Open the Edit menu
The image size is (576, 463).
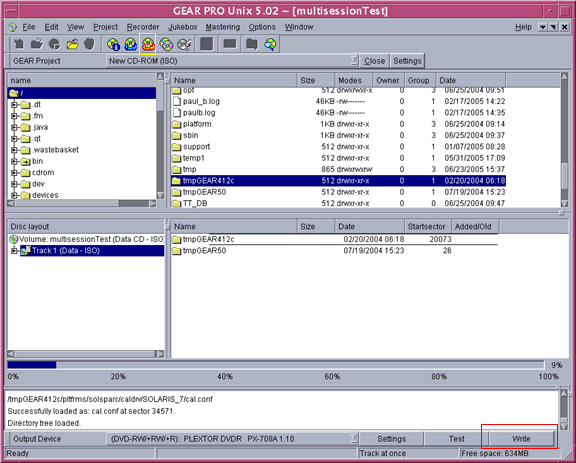[51, 27]
